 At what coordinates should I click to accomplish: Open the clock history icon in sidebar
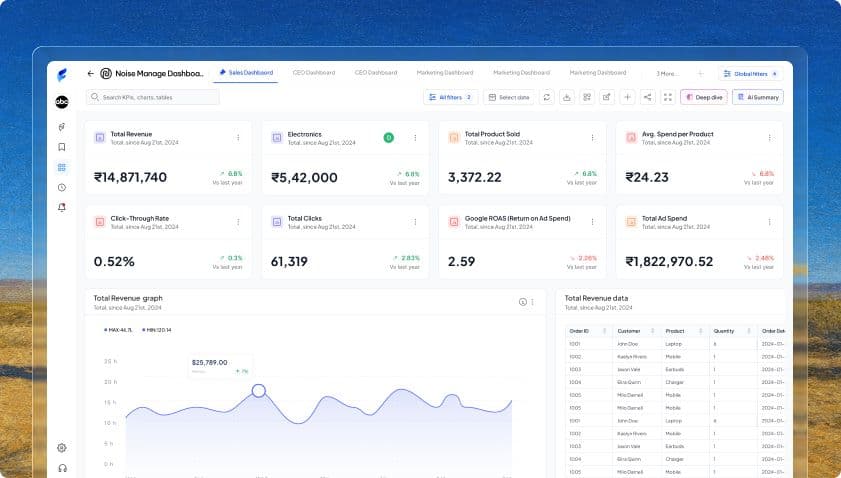coord(62,187)
